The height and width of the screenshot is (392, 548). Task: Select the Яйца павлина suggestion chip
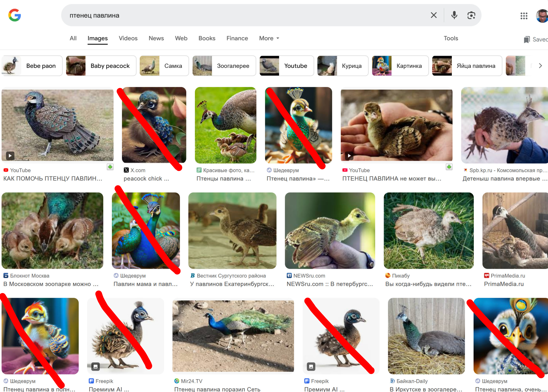(467, 66)
